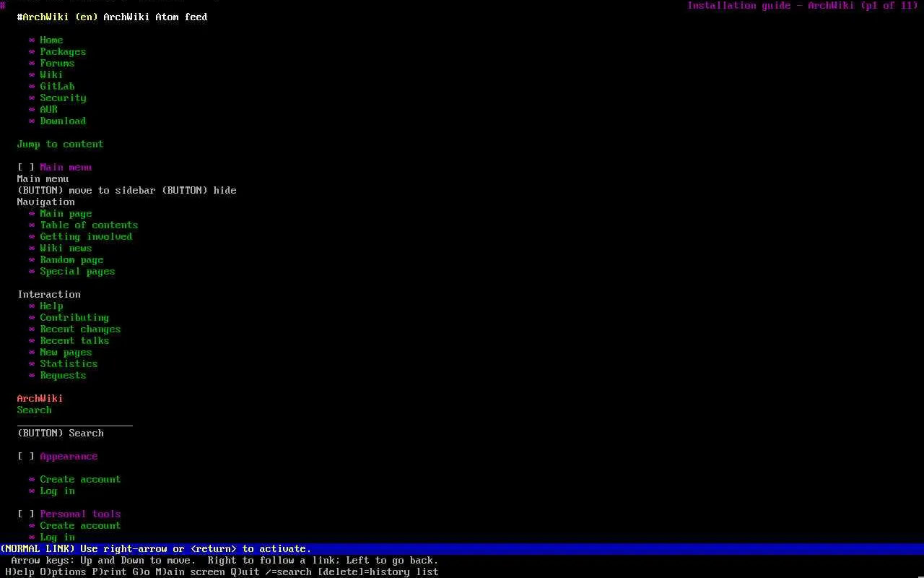Click 'H)elp' in the Lynx command bar
The width and height of the screenshot is (924, 578).
click(x=19, y=571)
